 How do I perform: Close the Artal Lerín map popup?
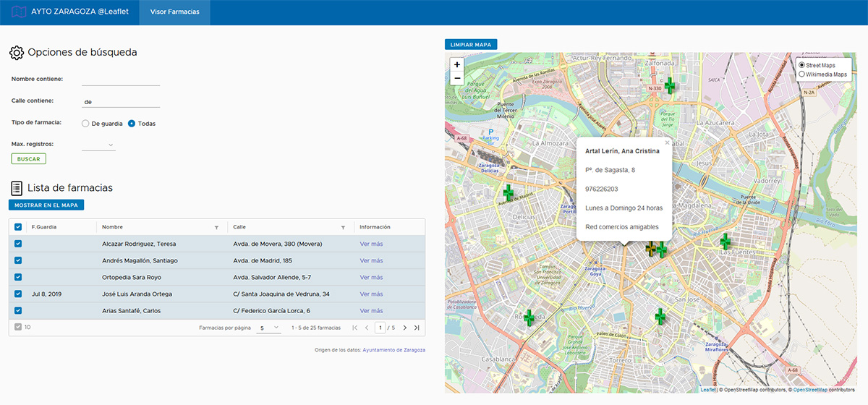(667, 142)
